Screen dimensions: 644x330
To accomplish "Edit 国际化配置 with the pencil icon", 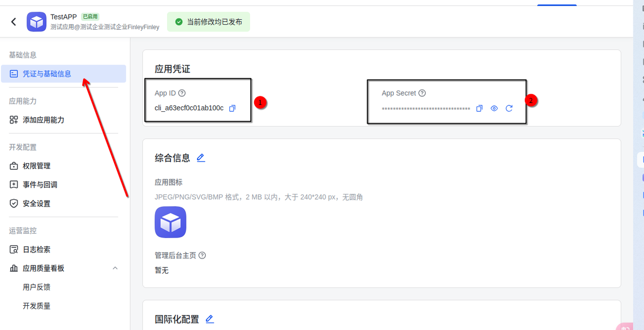I will pos(210,318).
